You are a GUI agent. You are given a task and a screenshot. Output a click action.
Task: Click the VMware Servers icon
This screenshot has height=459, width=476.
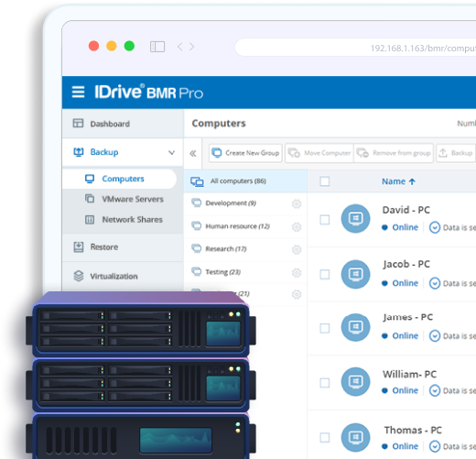point(90,199)
